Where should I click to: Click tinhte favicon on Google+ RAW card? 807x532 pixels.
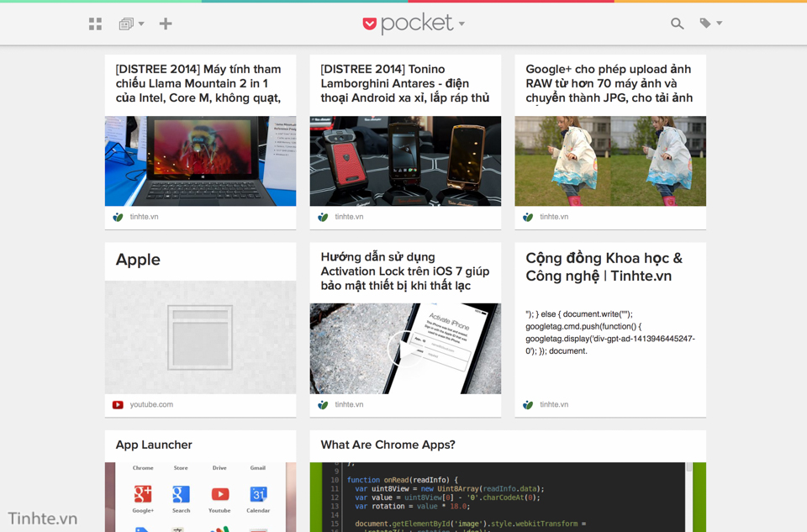(x=528, y=217)
